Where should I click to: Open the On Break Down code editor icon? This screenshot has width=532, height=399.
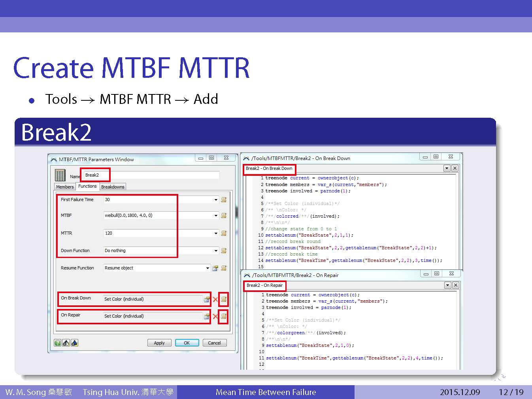(x=224, y=299)
